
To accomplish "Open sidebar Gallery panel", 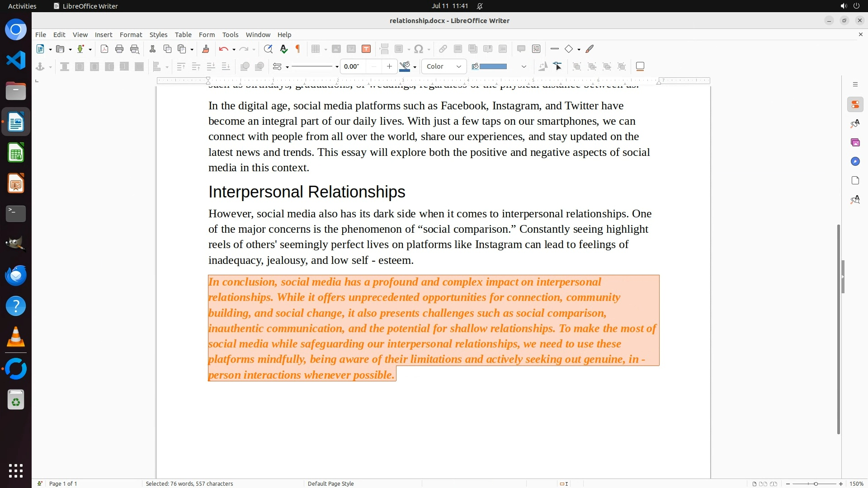I will click(x=855, y=142).
